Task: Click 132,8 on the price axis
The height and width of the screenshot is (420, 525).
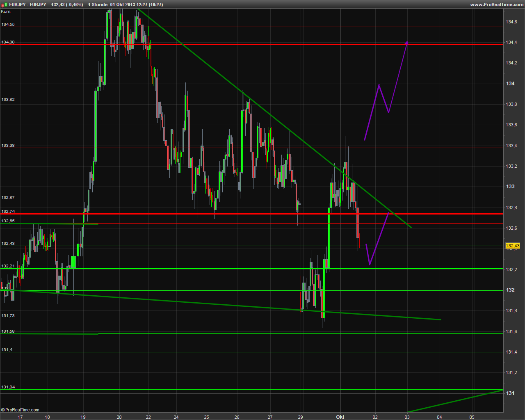Action: (x=511, y=208)
